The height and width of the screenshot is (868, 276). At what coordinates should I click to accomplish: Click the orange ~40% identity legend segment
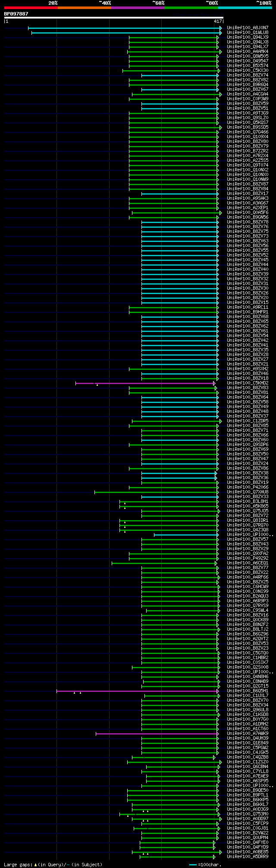point(85,8)
